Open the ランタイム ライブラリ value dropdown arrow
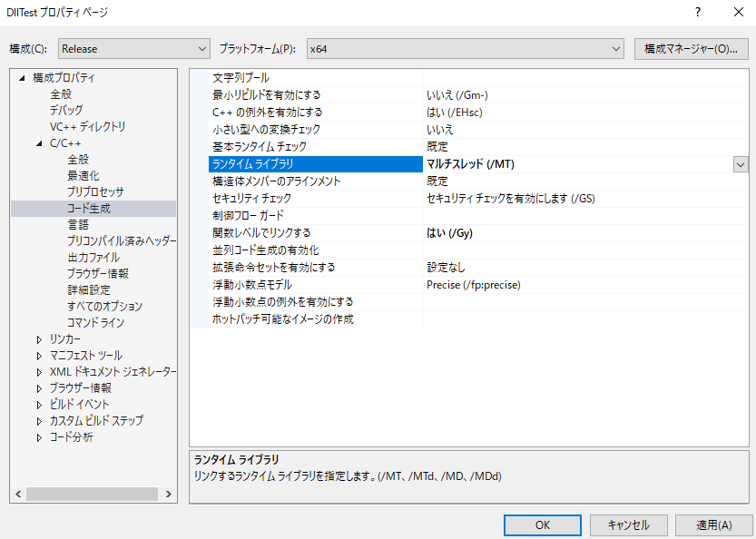 pos(741,164)
